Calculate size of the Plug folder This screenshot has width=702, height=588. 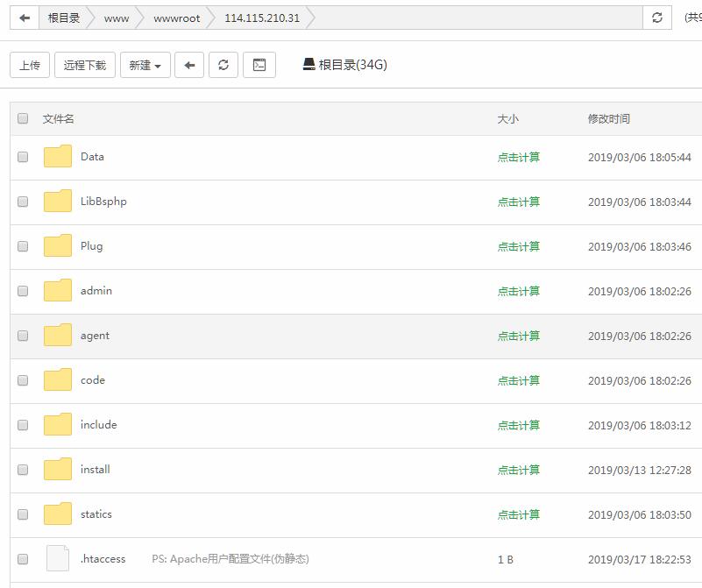tap(519, 246)
